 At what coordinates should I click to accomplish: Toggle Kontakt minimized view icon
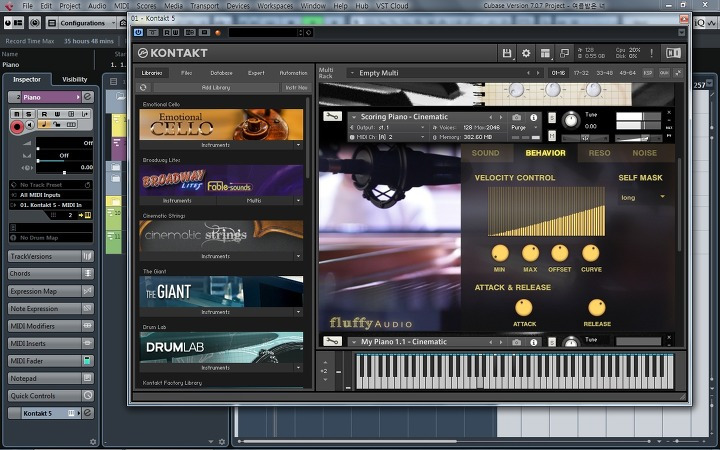pyautogui.click(x=564, y=53)
